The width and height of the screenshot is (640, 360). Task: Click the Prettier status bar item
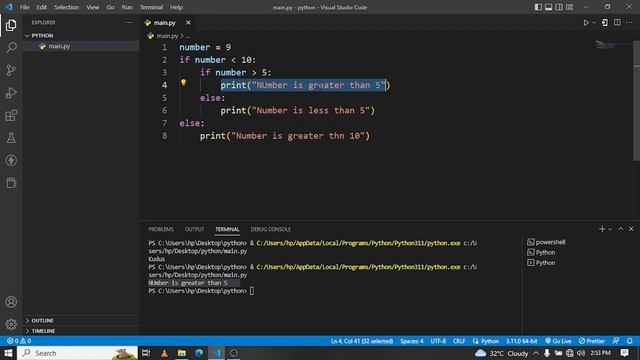click(x=592, y=341)
